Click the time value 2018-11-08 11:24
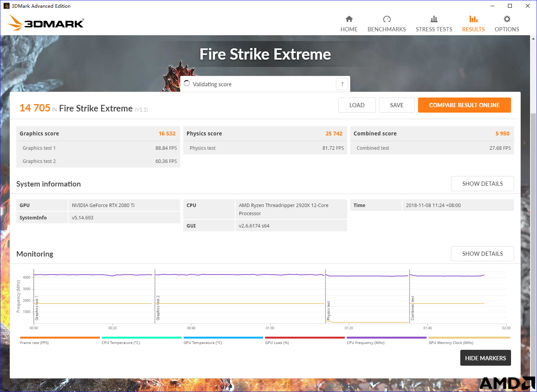Screen dimensions: 537x392 [x=434, y=205]
